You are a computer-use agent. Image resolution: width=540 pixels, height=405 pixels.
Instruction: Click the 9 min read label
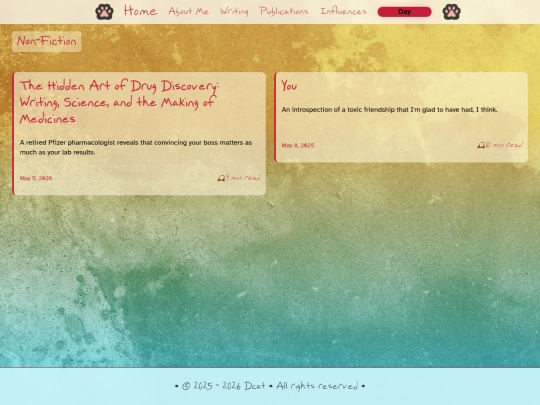(243, 178)
